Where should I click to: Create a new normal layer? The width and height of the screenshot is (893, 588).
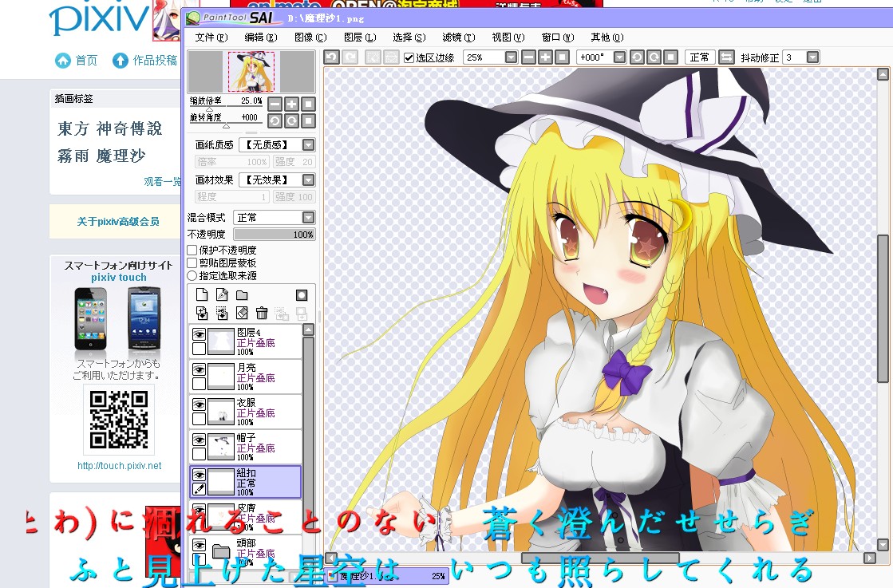pyautogui.click(x=202, y=294)
